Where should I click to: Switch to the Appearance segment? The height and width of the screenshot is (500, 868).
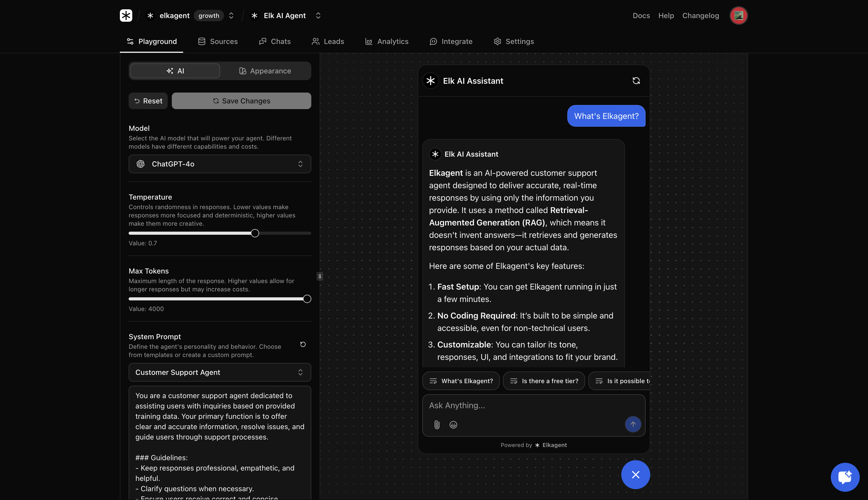265,71
